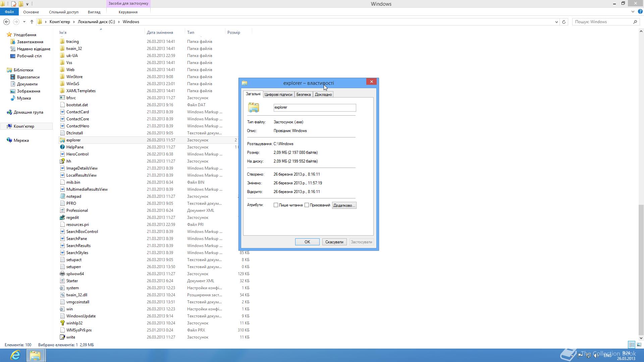Click the Скасувати button

coord(334,242)
